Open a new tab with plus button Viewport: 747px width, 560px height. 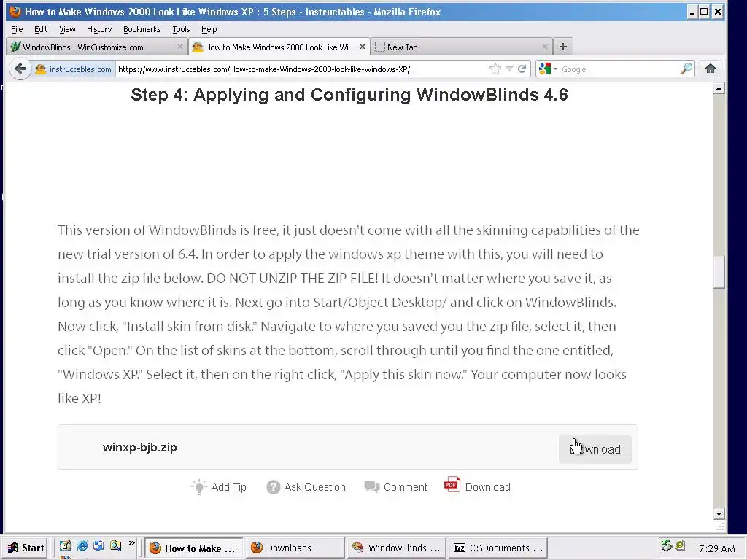click(562, 47)
